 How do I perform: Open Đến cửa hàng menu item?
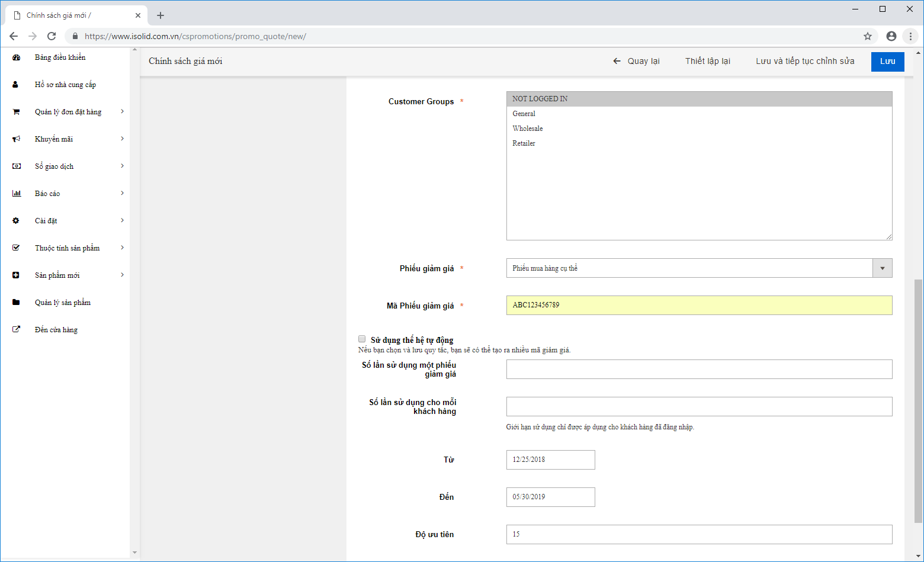click(56, 330)
